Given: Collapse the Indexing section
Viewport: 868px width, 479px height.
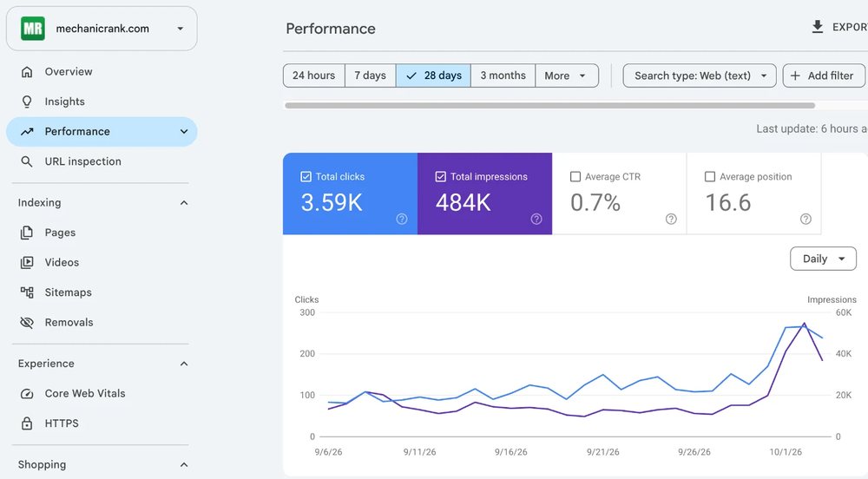Looking at the screenshot, I should click(184, 203).
